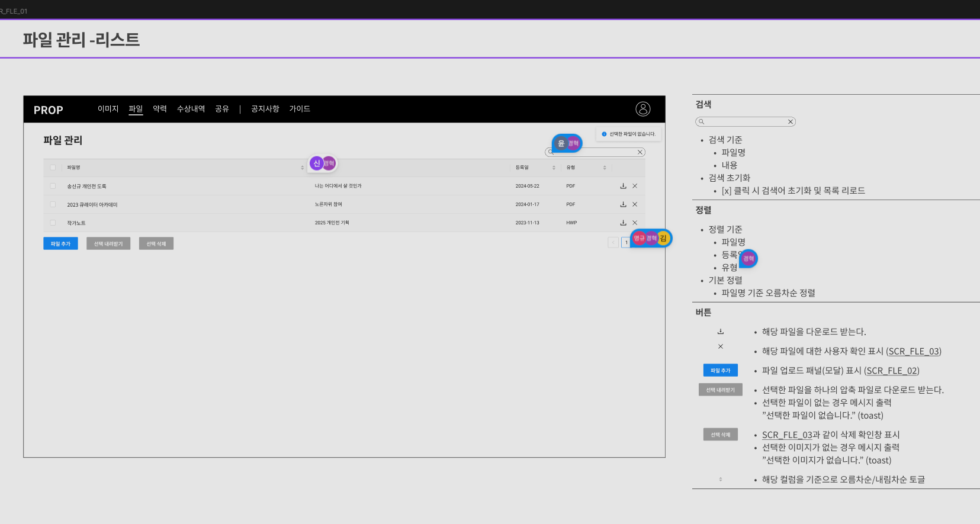
Task: Go to previous page with the chevron button
Action: click(x=613, y=242)
